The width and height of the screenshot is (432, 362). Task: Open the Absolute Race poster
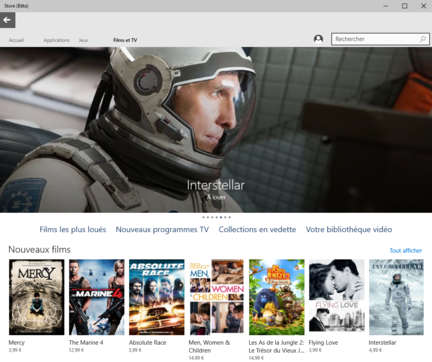tap(157, 297)
